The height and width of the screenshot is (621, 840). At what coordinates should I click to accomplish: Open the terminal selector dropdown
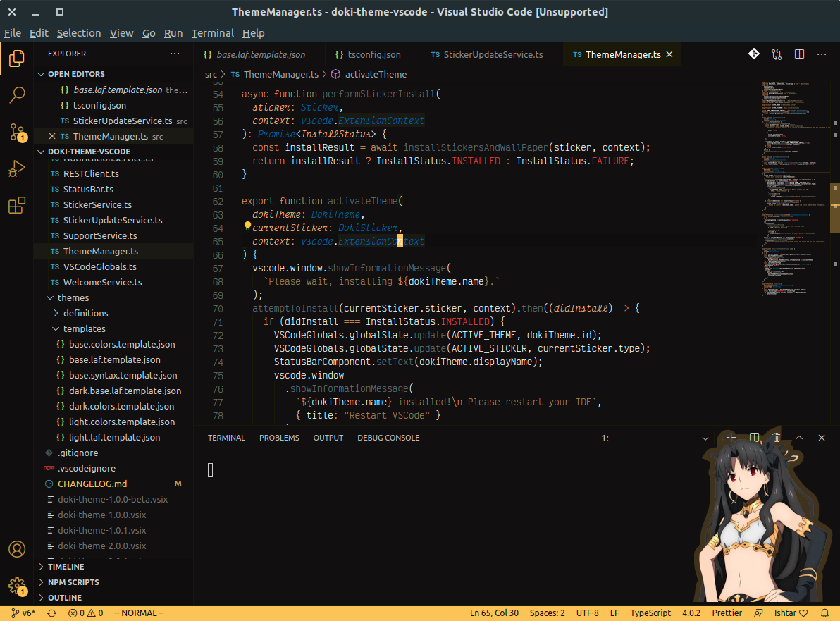click(654, 438)
